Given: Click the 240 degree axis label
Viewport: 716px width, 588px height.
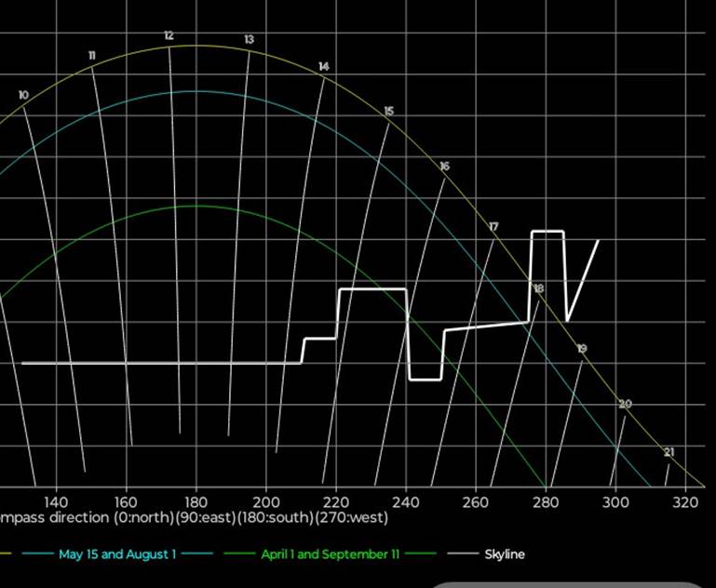Looking at the screenshot, I should click(x=406, y=502).
